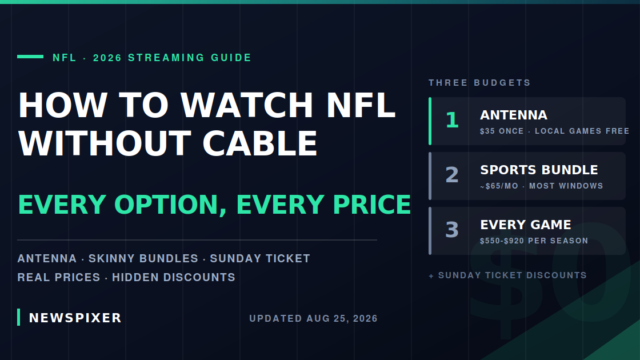
Task: Click the number 3 badge
Action: click(x=452, y=229)
